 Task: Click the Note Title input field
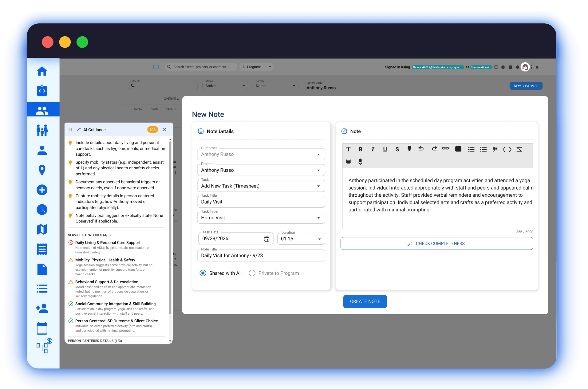point(261,256)
